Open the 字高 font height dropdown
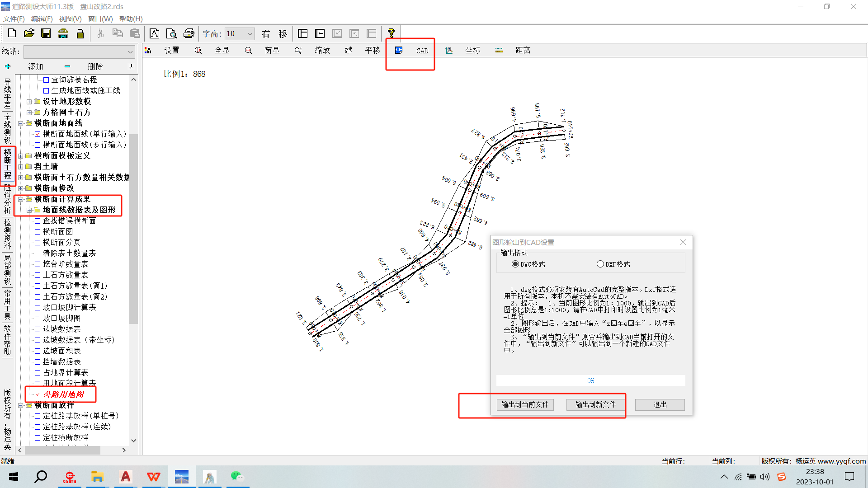 point(250,33)
